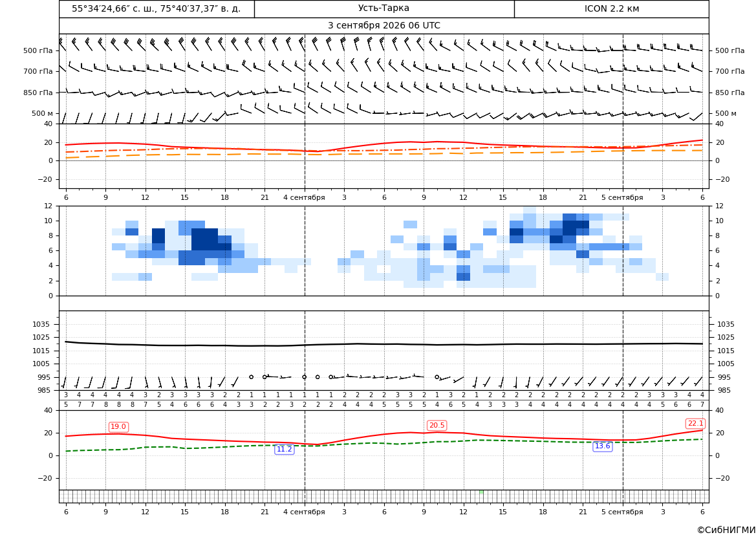Select the ICON 2.2 км model header
Viewport: 756px width, 535px height.
click(x=611, y=8)
